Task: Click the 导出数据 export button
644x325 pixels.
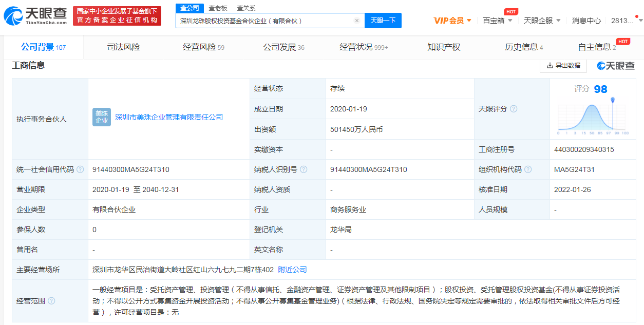Action: click(563, 65)
